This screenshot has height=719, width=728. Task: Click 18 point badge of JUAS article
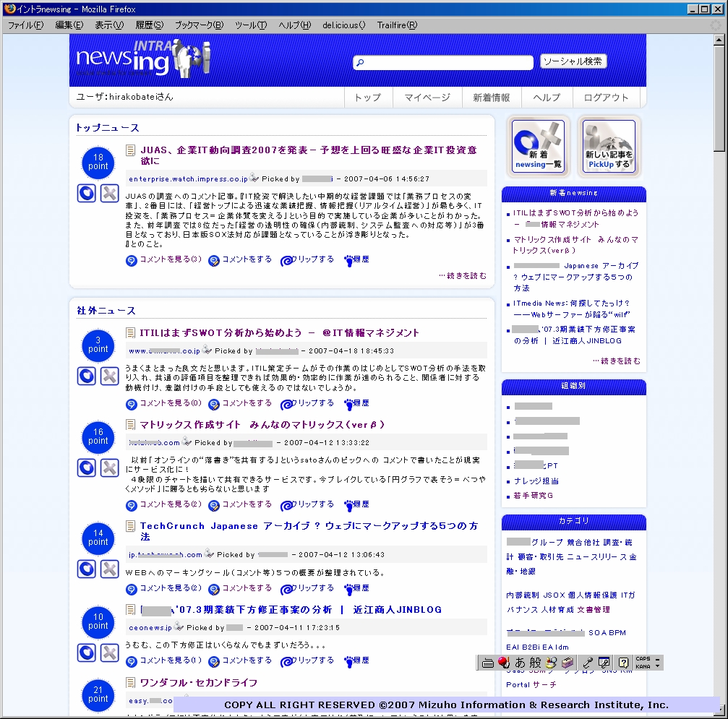point(98,162)
